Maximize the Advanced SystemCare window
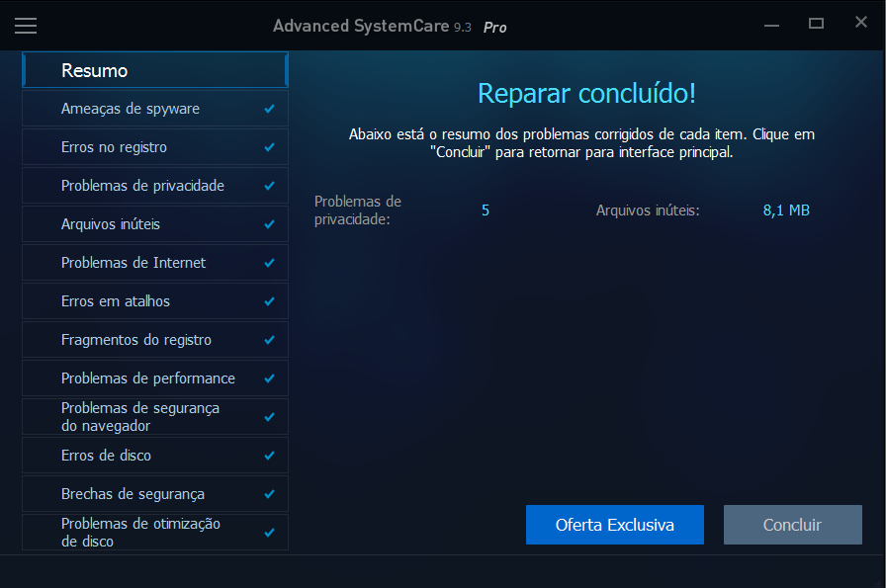Screen dimensions: 886x588 click(x=816, y=23)
